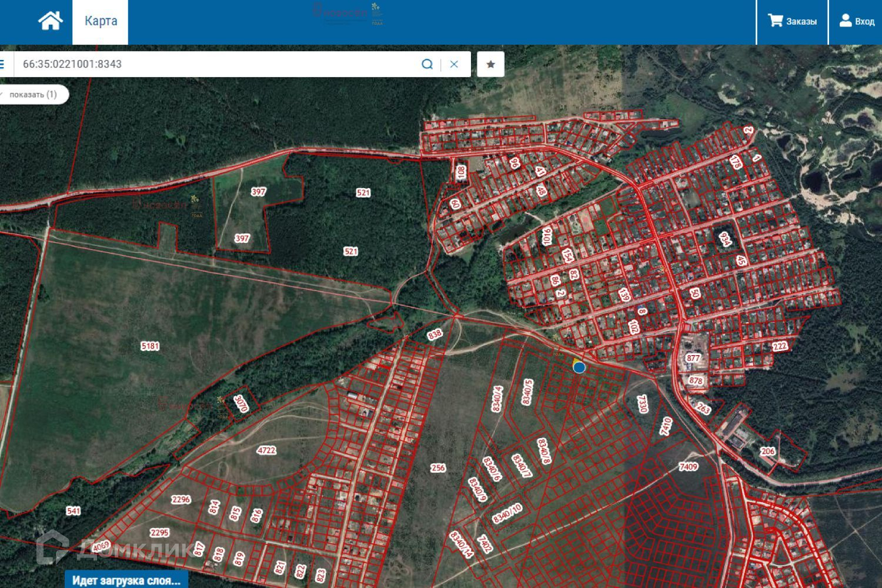Select parcel labeled 1016
The height and width of the screenshot is (588, 882).
(x=547, y=237)
